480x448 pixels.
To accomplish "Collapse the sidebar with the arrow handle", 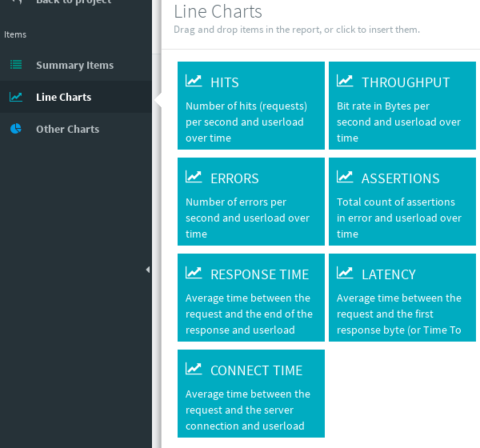I will coord(148,270).
